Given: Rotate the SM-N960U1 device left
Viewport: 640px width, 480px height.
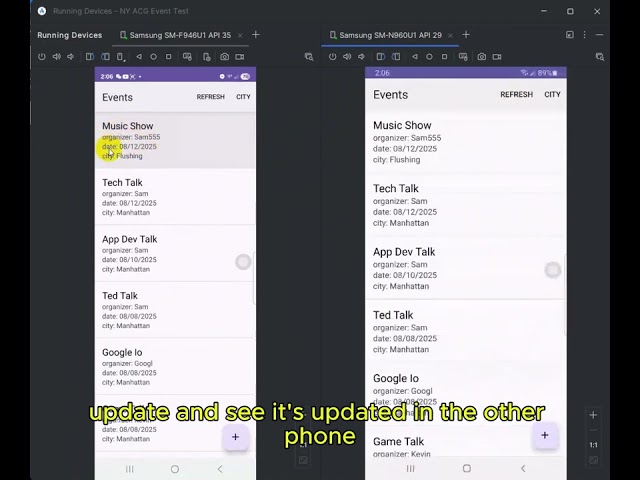Looking at the screenshot, I should click(x=380, y=57).
